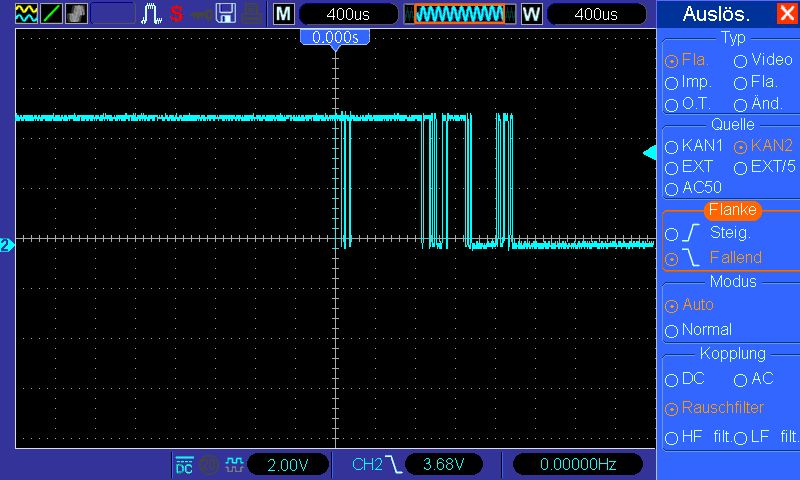Viewport: 800px width, 480px height.
Task: Click the grayed-out key icon
Action: (202, 14)
